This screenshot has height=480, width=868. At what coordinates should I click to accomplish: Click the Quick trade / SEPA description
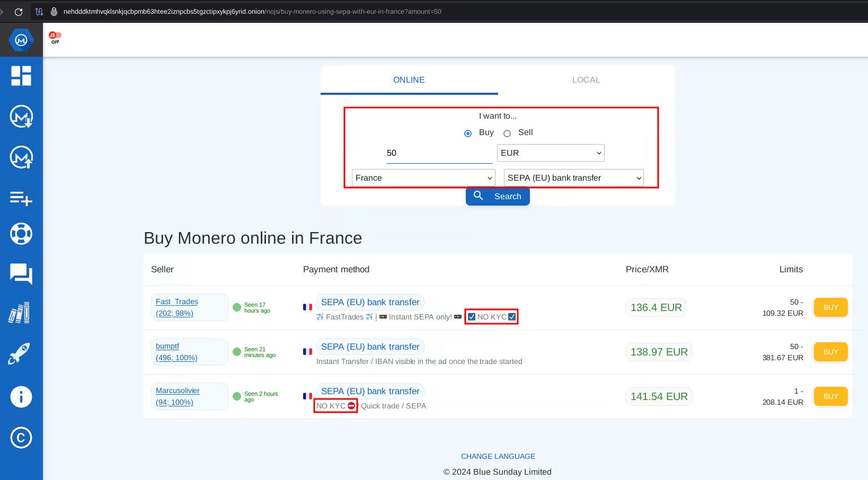click(x=394, y=406)
